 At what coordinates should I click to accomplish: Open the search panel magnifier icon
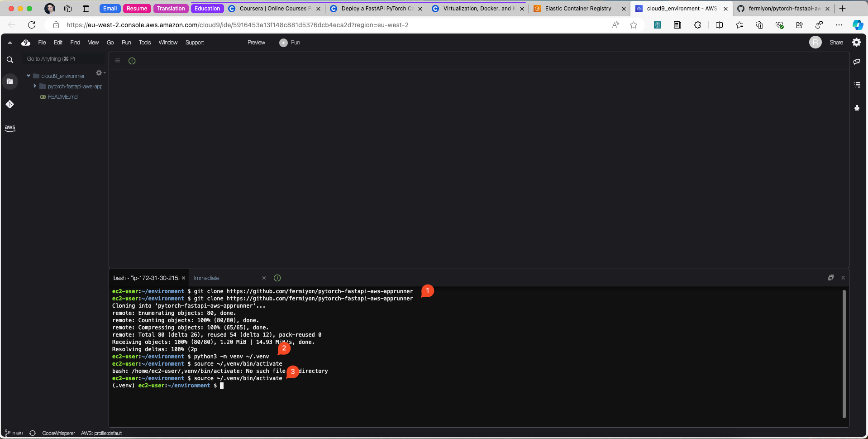coord(10,60)
